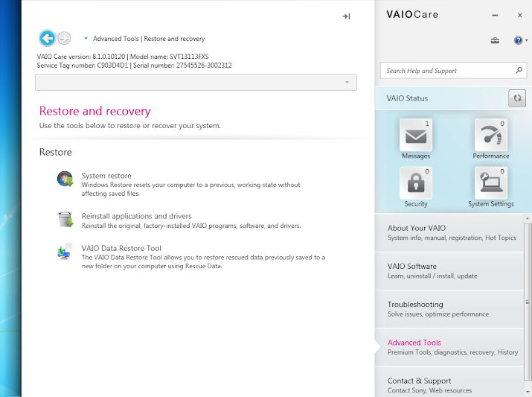Open the Security padlock icon

pos(416,183)
